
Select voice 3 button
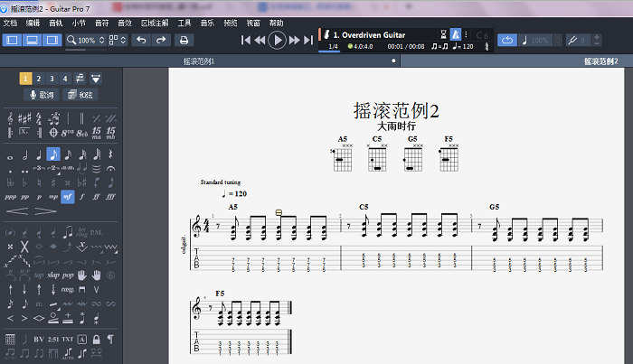tap(52, 79)
